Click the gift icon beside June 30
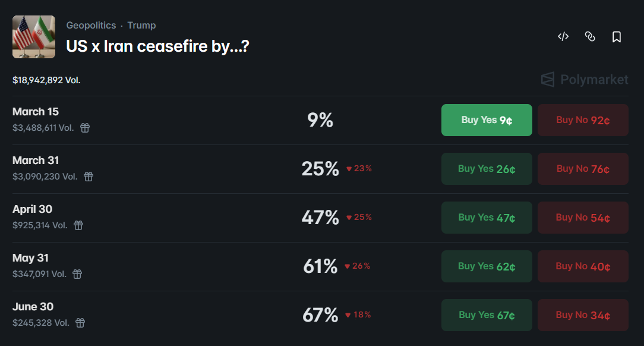 pyautogui.click(x=80, y=323)
